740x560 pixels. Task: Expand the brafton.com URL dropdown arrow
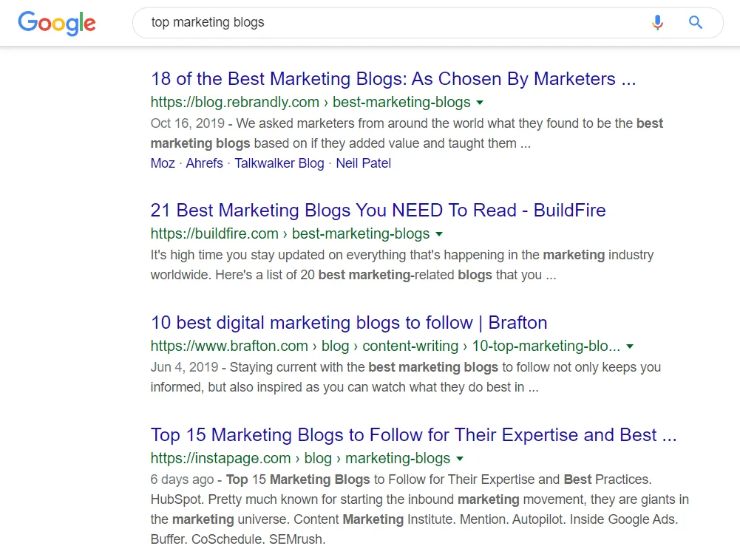pyautogui.click(x=630, y=346)
